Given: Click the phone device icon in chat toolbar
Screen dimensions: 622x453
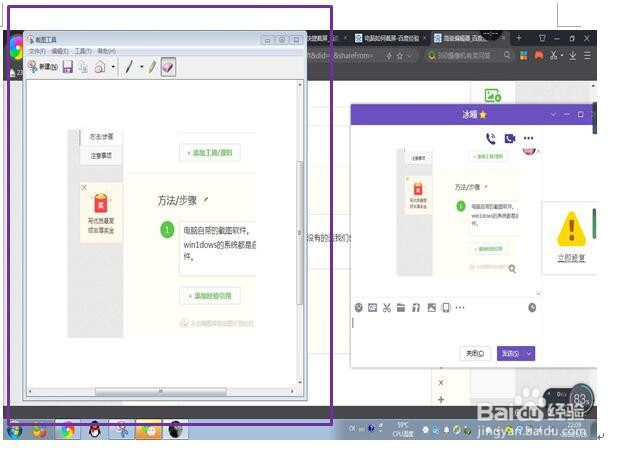Looking at the screenshot, I should pyautogui.click(x=446, y=307).
